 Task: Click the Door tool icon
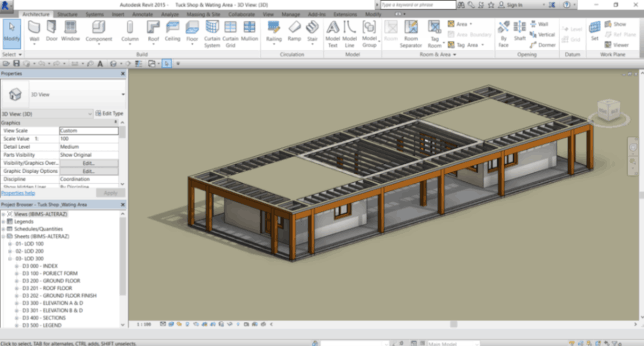coord(52,31)
